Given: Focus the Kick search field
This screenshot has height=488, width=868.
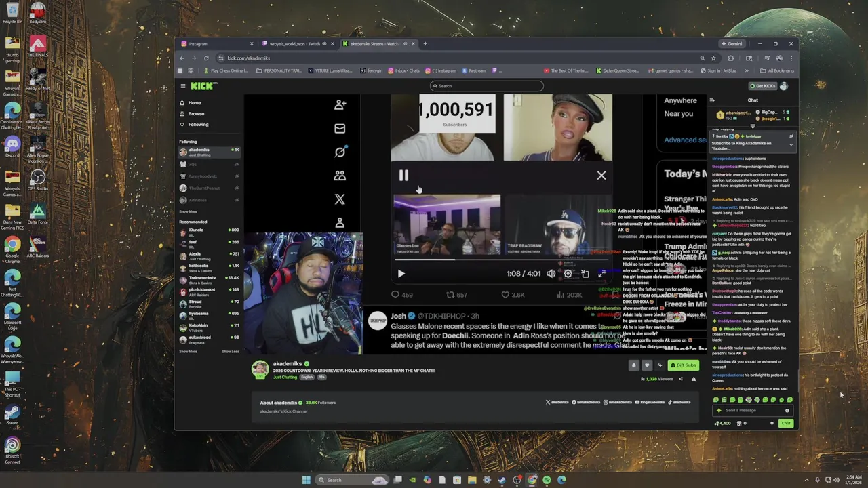Looking at the screenshot, I should click(487, 86).
